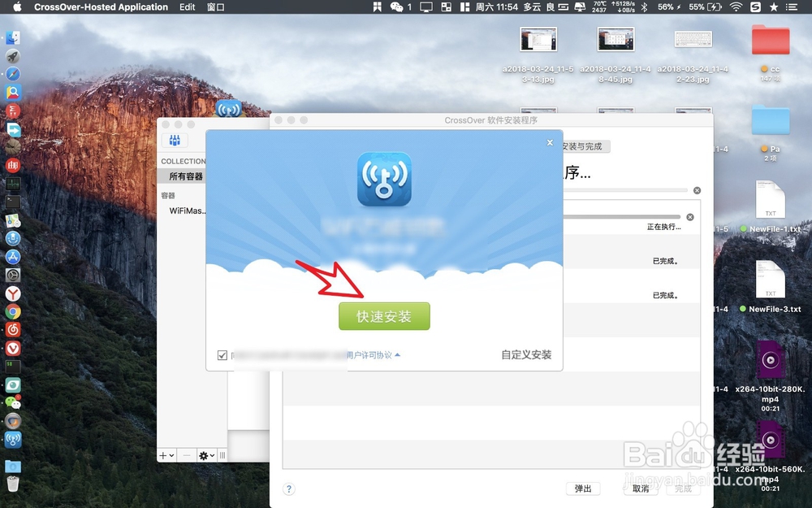Click the star icon in menu bar

coord(774,7)
